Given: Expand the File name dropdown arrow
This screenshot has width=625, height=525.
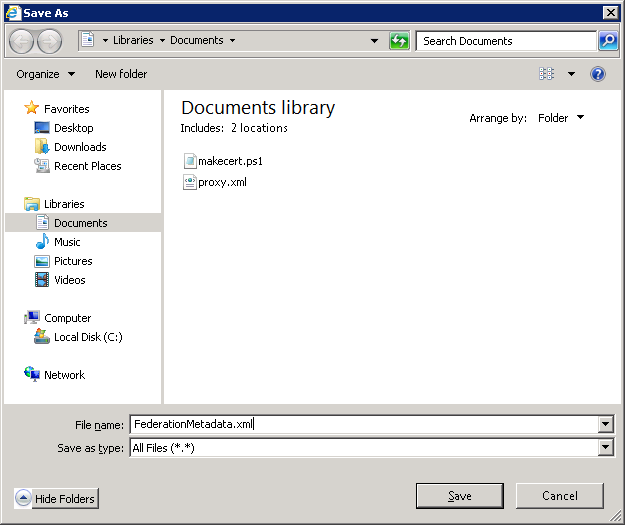Looking at the screenshot, I should [x=605, y=424].
